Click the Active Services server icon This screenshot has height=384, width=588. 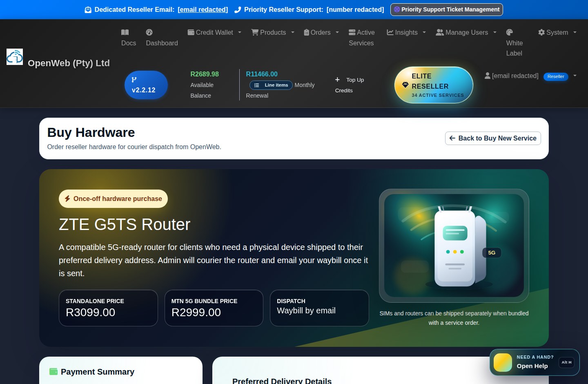(x=352, y=32)
